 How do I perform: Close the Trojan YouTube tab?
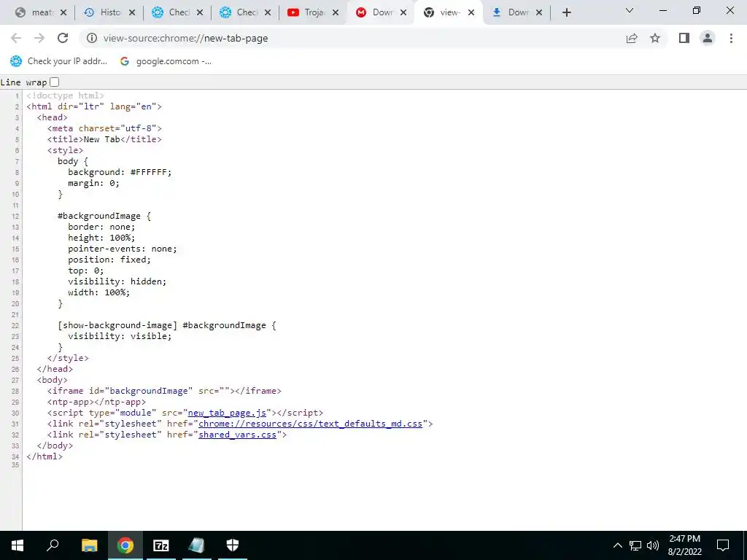coord(336,13)
